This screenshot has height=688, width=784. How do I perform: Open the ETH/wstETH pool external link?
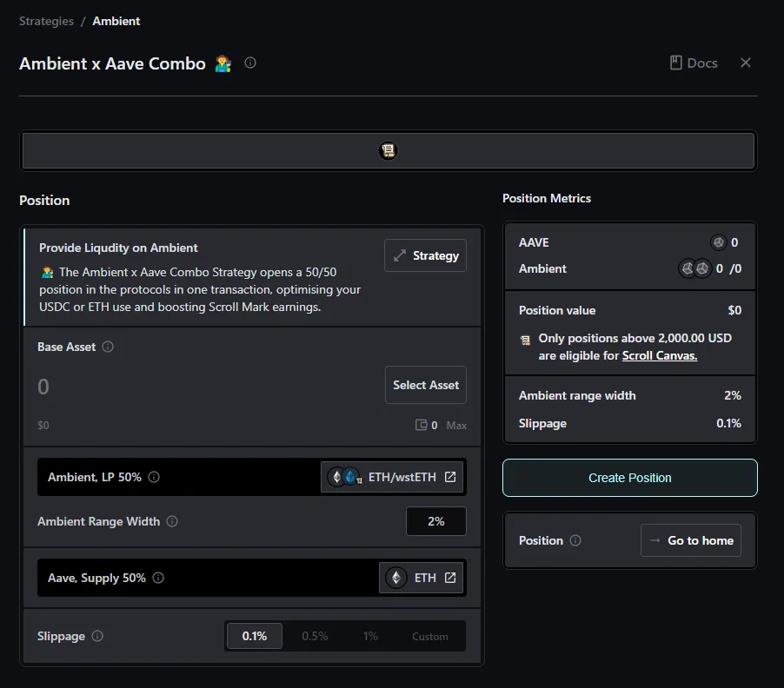392,477
